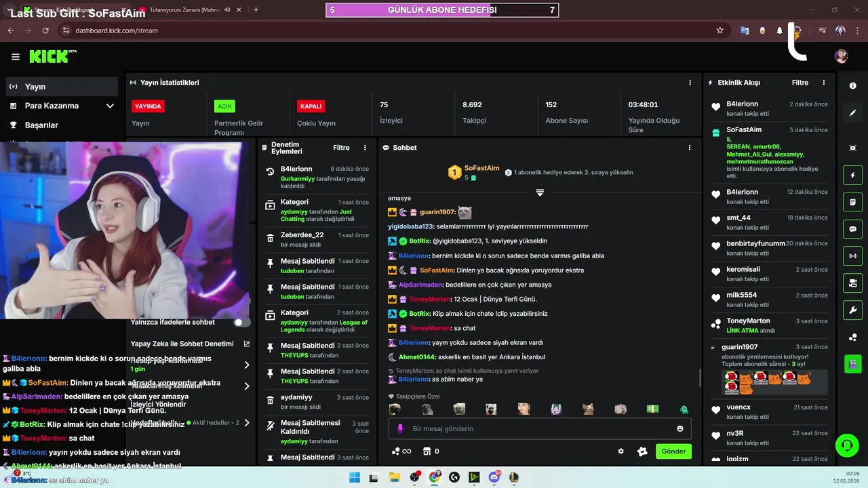Open the user profile avatar menu

pyautogui.click(x=841, y=56)
